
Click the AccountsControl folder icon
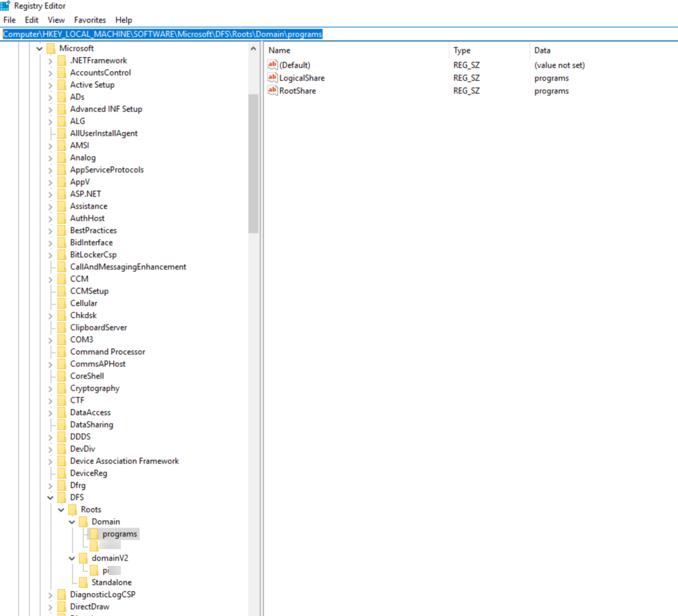coord(62,73)
